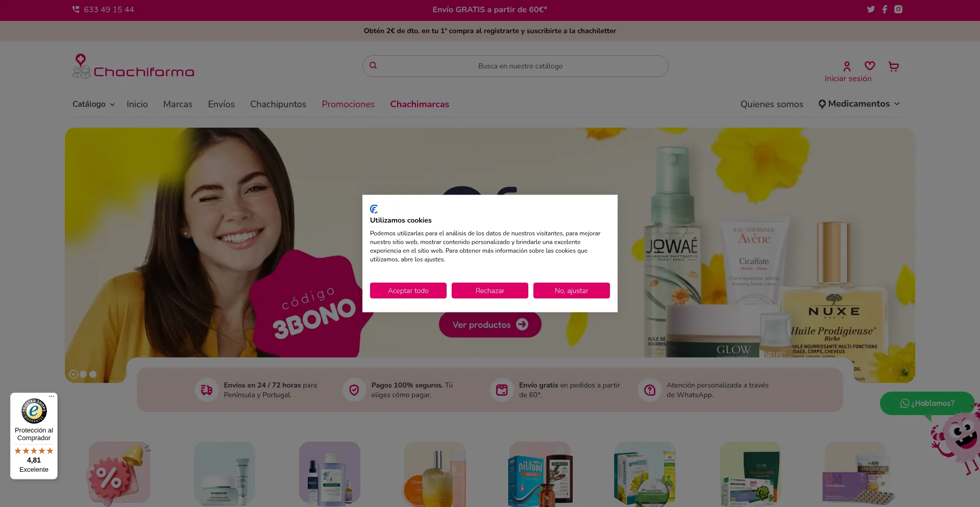Open the Facebook social icon

pos(885,9)
